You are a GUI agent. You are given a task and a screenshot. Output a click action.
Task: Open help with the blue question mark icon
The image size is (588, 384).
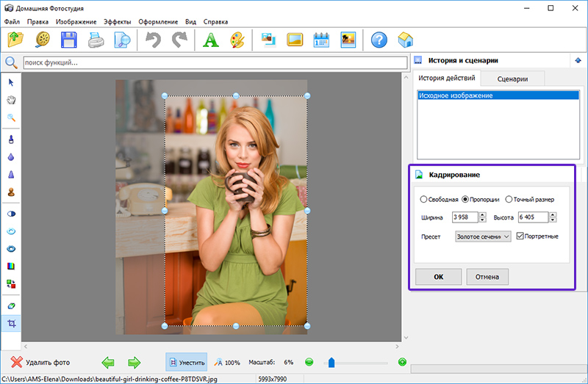pyautogui.click(x=379, y=40)
